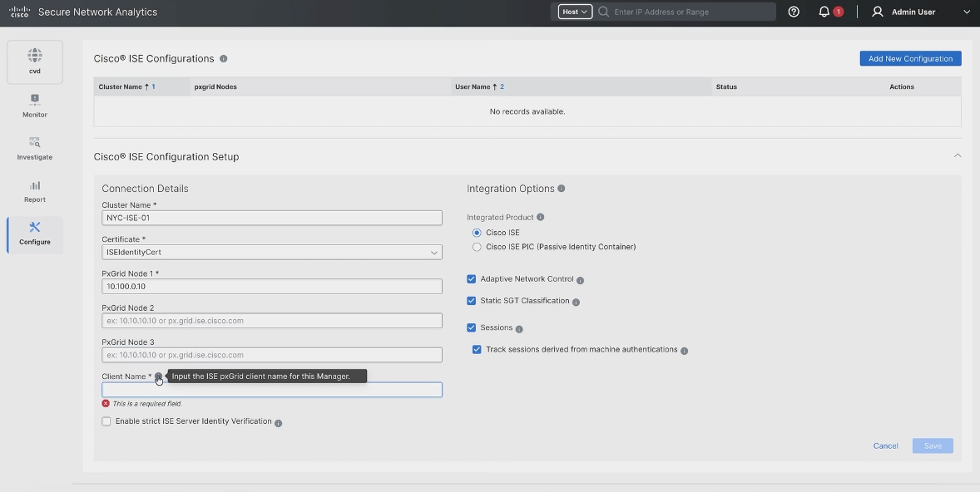Screen dimensions: 980x492
Task: Click the Save button
Action: pyautogui.click(x=933, y=445)
